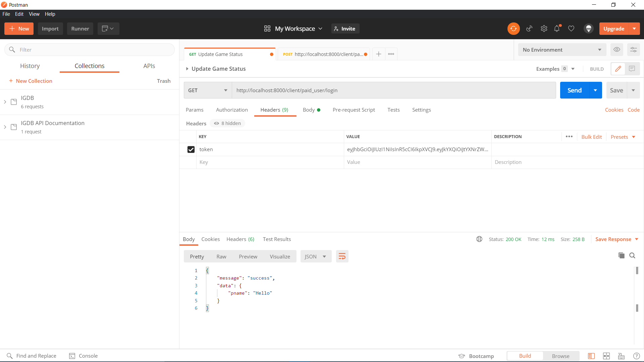Open the notifications bell icon
644x362 pixels.
pos(557,28)
